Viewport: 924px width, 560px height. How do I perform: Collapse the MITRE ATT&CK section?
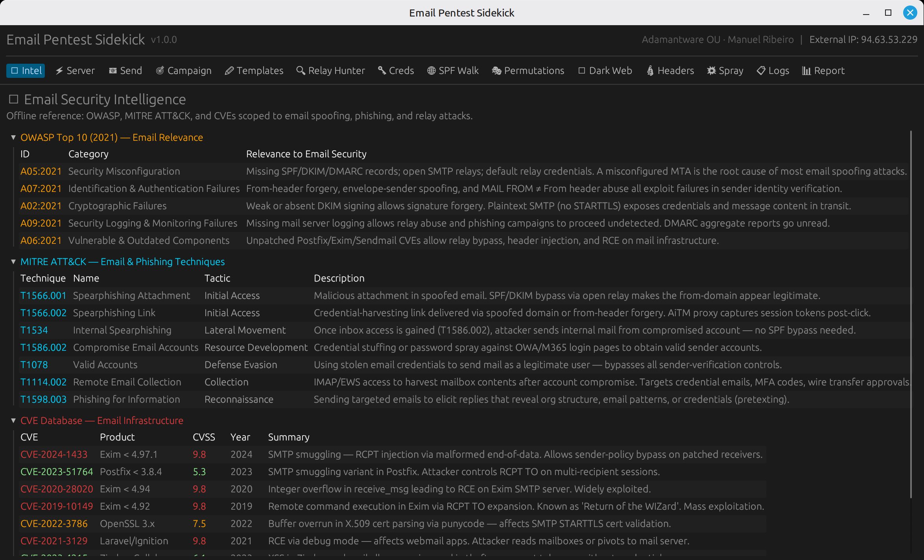tap(13, 262)
